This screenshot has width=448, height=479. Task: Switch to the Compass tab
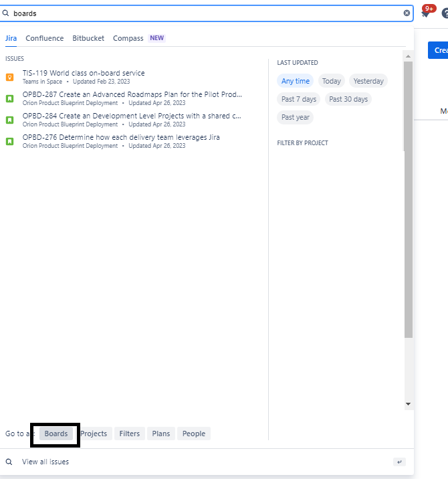coord(128,38)
